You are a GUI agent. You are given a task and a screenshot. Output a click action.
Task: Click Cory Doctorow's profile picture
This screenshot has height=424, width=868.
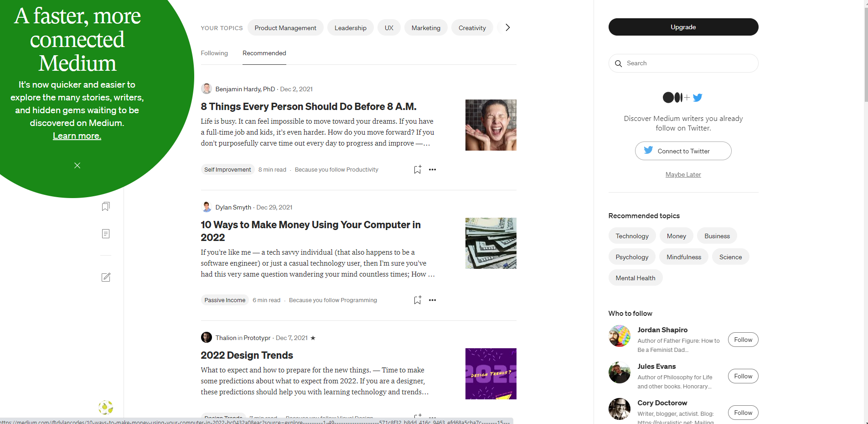click(x=620, y=409)
